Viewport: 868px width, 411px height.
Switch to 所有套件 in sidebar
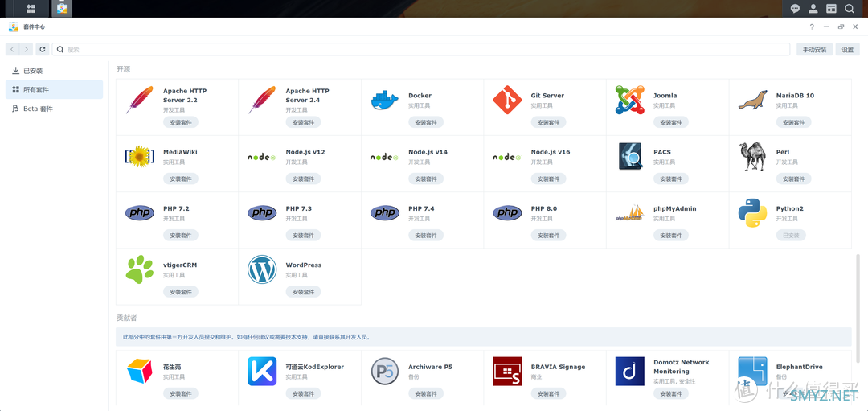(55, 90)
